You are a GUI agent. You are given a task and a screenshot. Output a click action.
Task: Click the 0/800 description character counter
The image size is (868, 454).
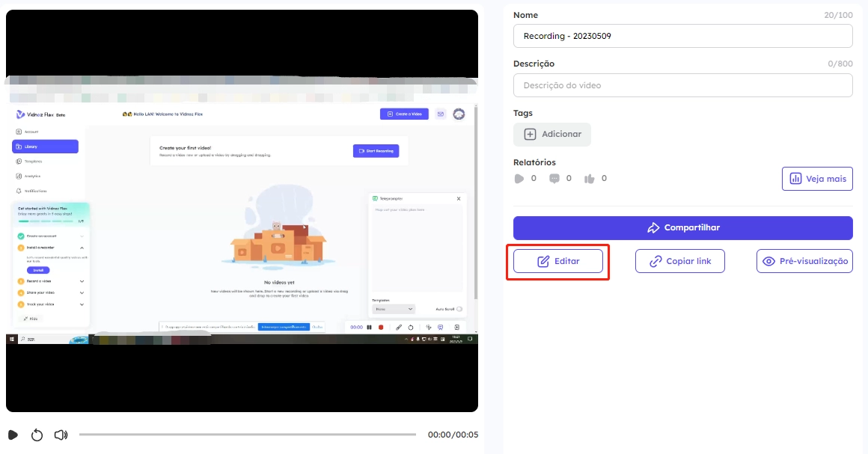840,64
